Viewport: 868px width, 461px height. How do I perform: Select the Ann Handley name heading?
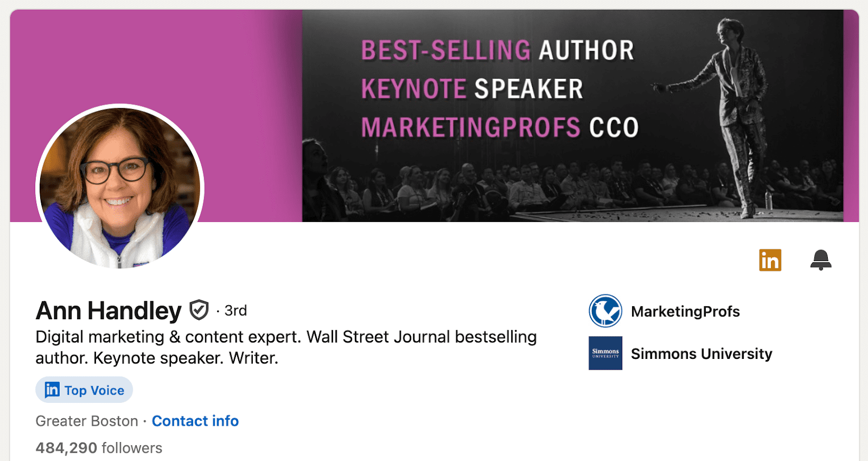(x=108, y=311)
